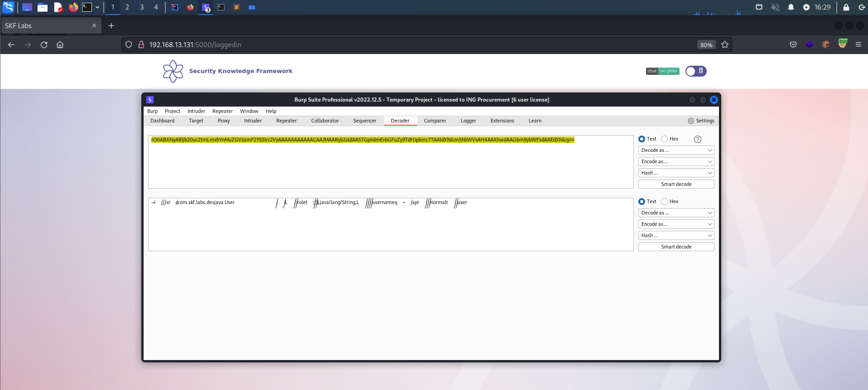Click the tracking protection shield icon
The height and width of the screenshot is (390, 868).
coord(129,44)
